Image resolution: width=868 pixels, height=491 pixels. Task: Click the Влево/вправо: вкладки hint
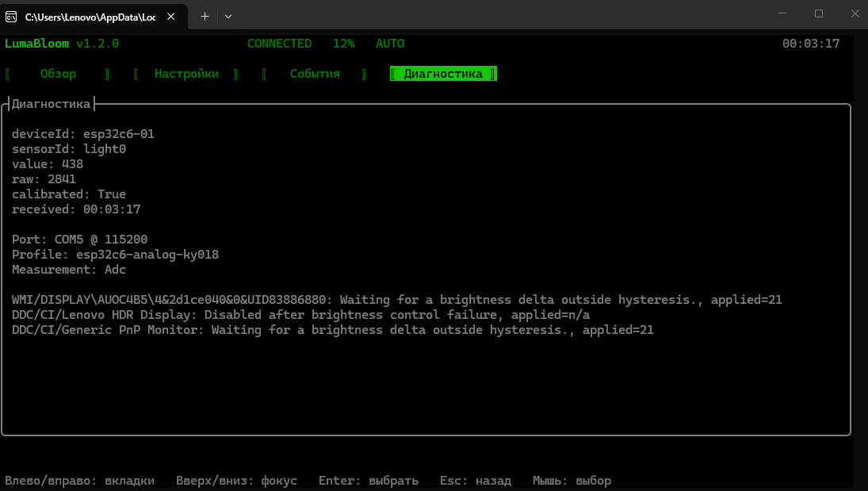(80, 481)
